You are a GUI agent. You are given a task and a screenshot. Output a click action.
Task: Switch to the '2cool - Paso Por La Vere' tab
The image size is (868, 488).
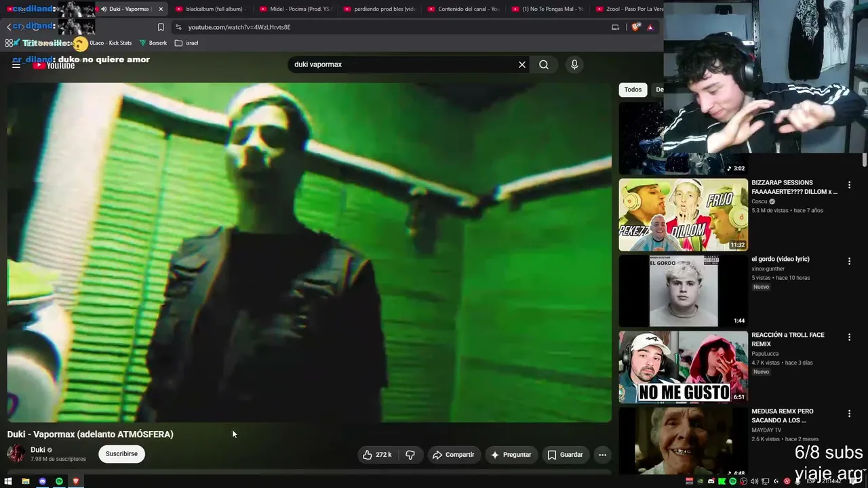click(627, 9)
